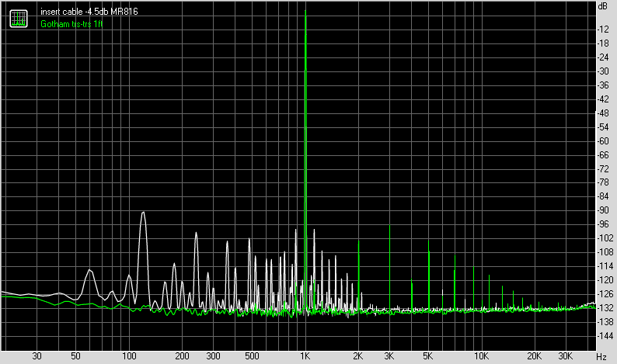Screen dimensions: 617x364
Task: Click the '100' frequency axis label
Action: point(129,356)
